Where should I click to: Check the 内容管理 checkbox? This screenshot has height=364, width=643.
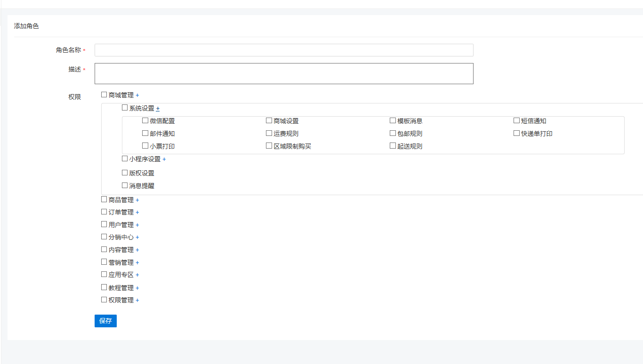[104, 250]
